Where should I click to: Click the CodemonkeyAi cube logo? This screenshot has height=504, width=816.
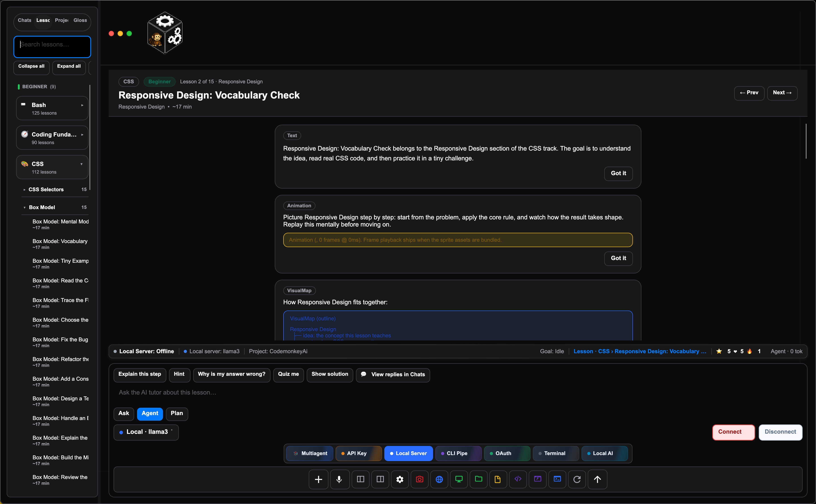[165, 33]
